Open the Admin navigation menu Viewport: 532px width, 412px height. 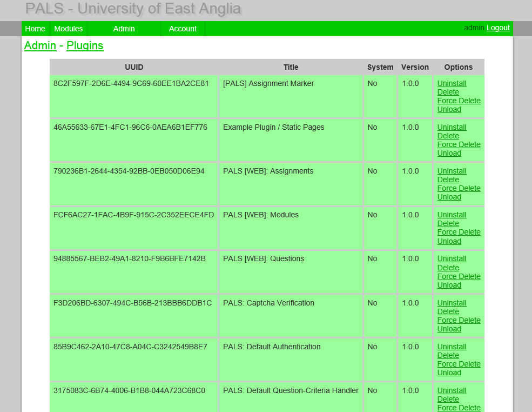(124, 29)
